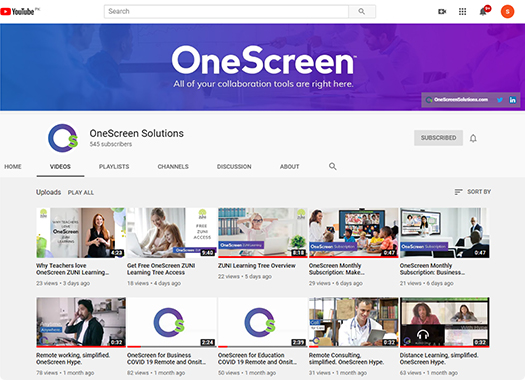Open the YouTube apps grid icon
The height and width of the screenshot is (380, 525).
point(462,12)
